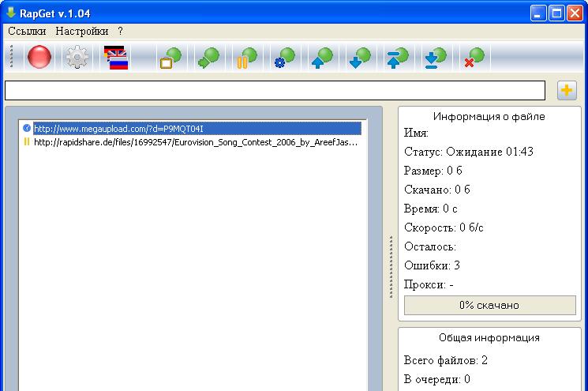Click the pause status icon beside rapidshare link
Screen dimensions: 588x391
27,142
